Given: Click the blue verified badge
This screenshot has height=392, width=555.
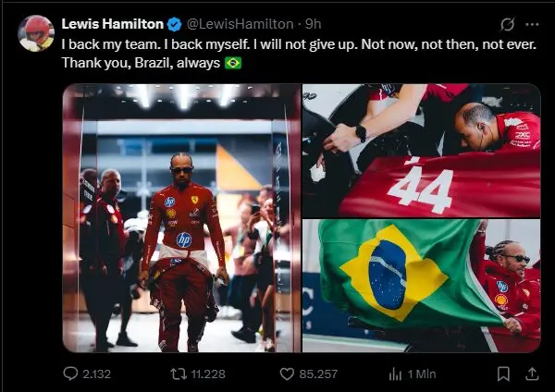Looking at the screenshot, I should 174,23.
